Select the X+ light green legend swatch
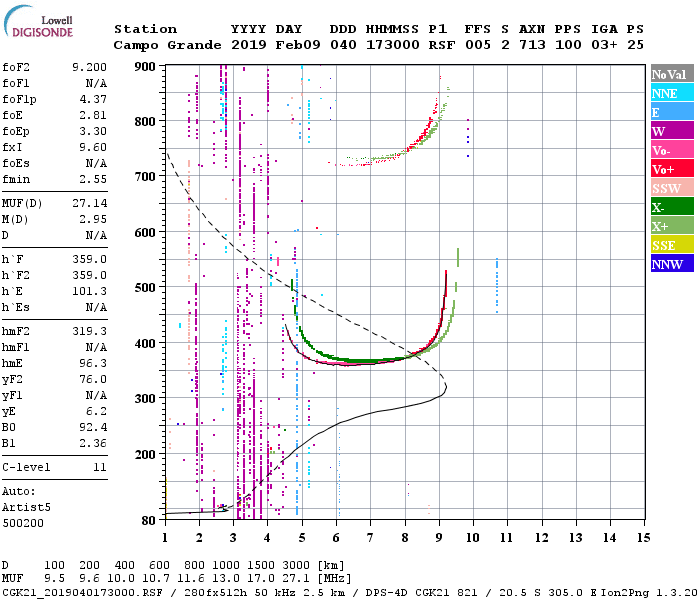Image resolution: width=700 pixels, height=600 pixels. tap(672, 225)
